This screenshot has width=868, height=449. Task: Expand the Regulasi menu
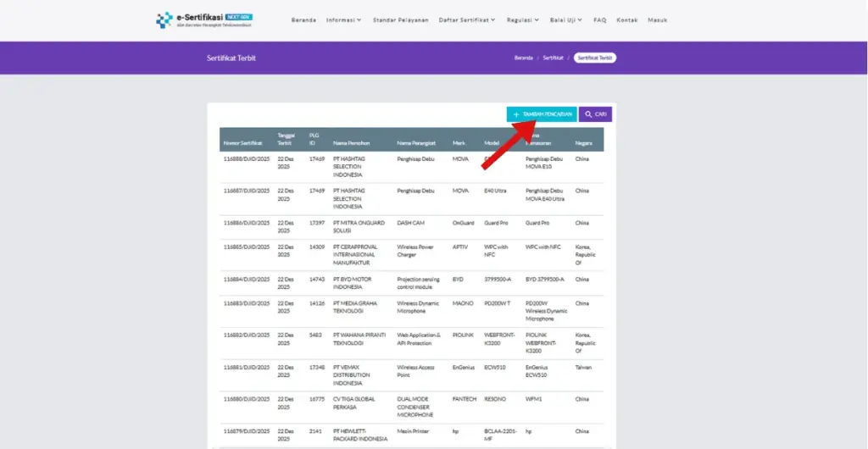(x=525, y=19)
